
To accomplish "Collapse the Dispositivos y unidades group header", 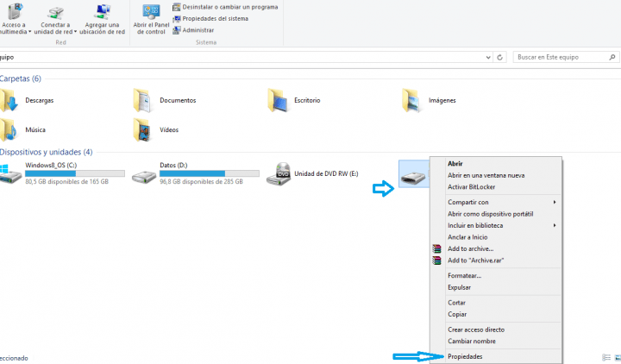I will (45, 152).
